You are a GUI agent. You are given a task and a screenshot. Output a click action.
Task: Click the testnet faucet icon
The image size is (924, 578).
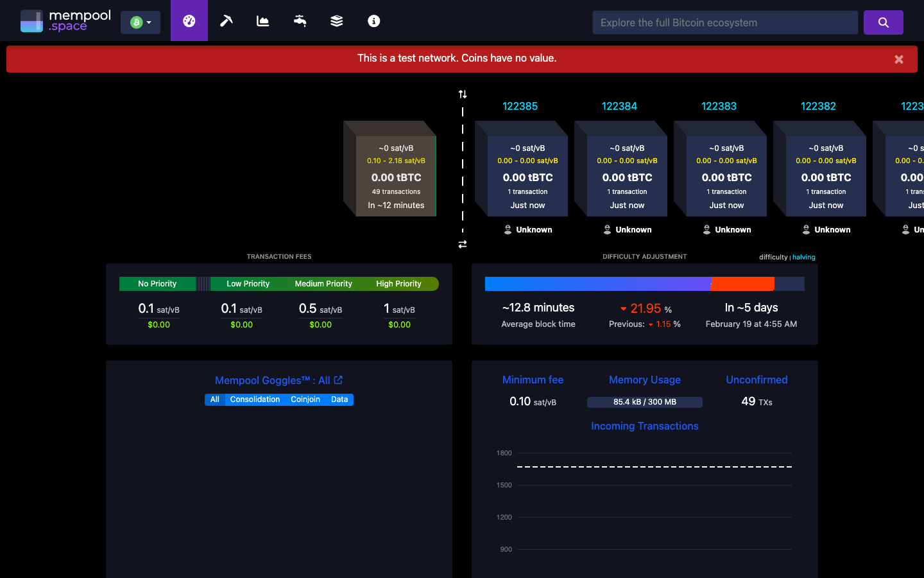300,21
